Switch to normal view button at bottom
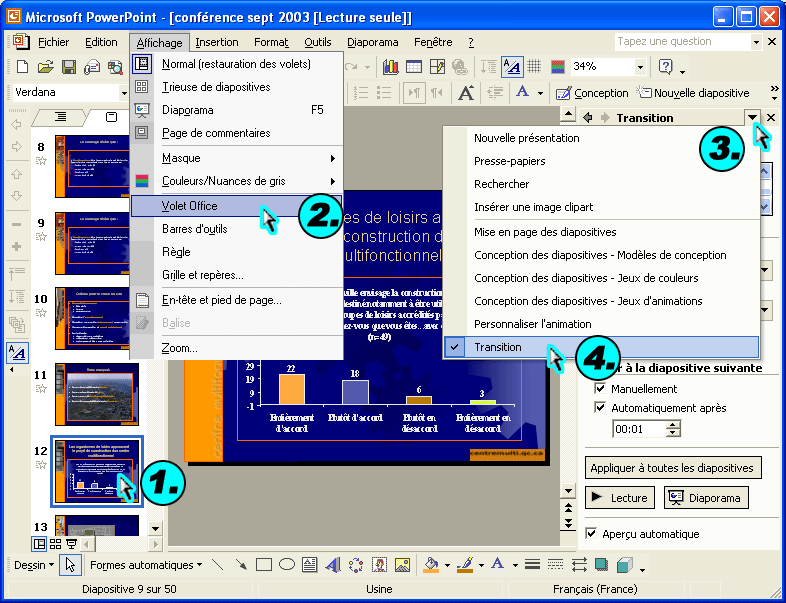Viewport: 786px width, 603px height. click(x=39, y=544)
